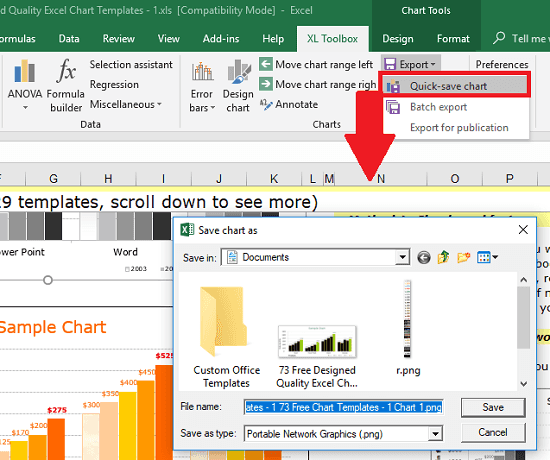Go back using dialog back arrow icon
The height and width of the screenshot is (460, 550).
[424, 258]
